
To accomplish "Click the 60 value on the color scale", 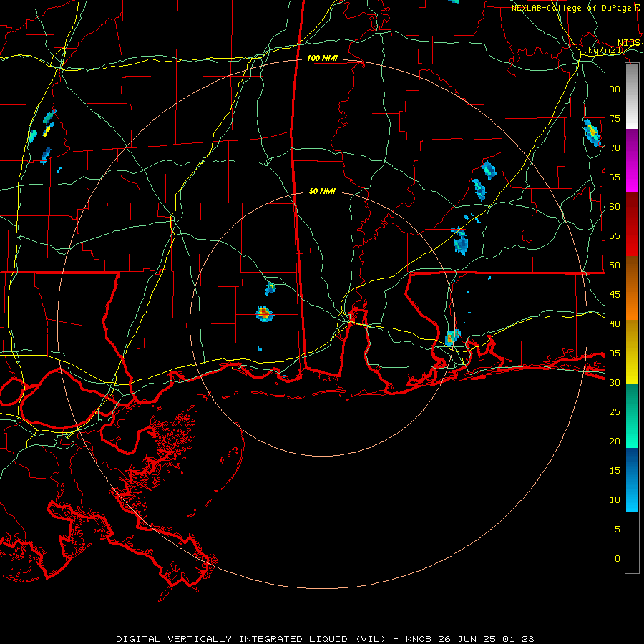I will click(x=615, y=207).
